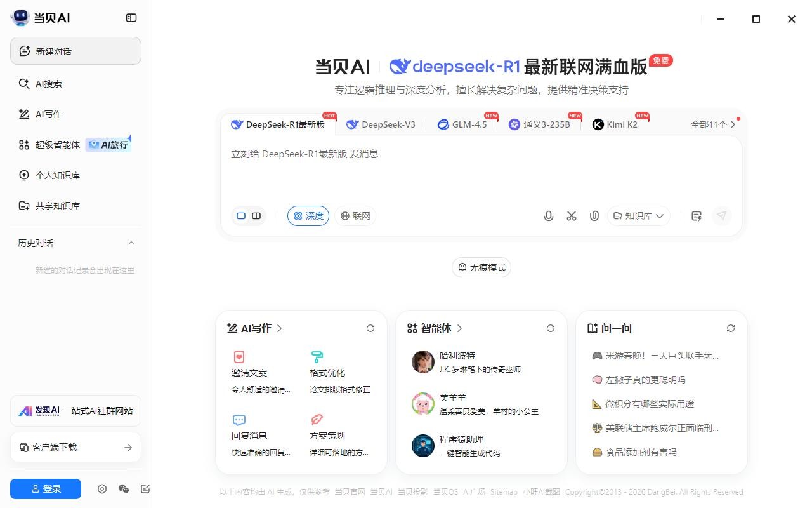Ask 美联储主席鲍威尔正面临刑 question
This screenshot has height=508, width=812.
click(655, 428)
